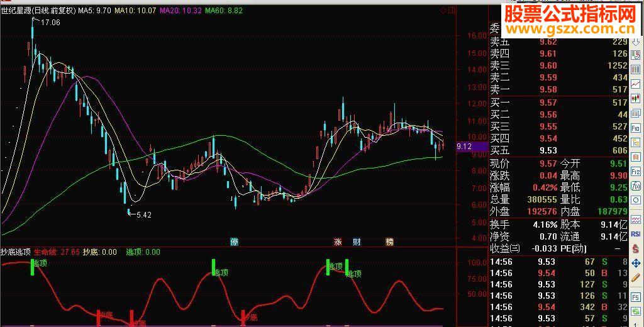The height and width of the screenshot is (327, 644).
Task: Select the 卖五 order row at 9.62
Action: click(x=558, y=42)
